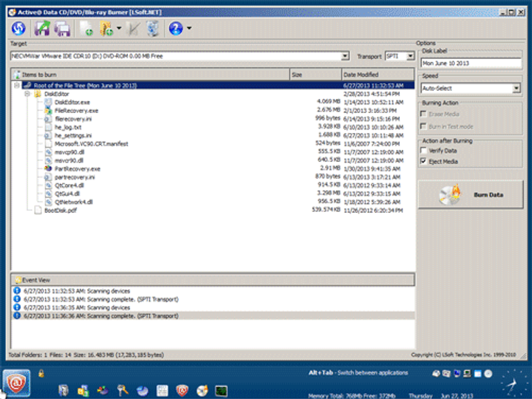Select the QtNetwork4.dll file
The width and height of the screenshot is (532, 399).
[x=74, y=202]
